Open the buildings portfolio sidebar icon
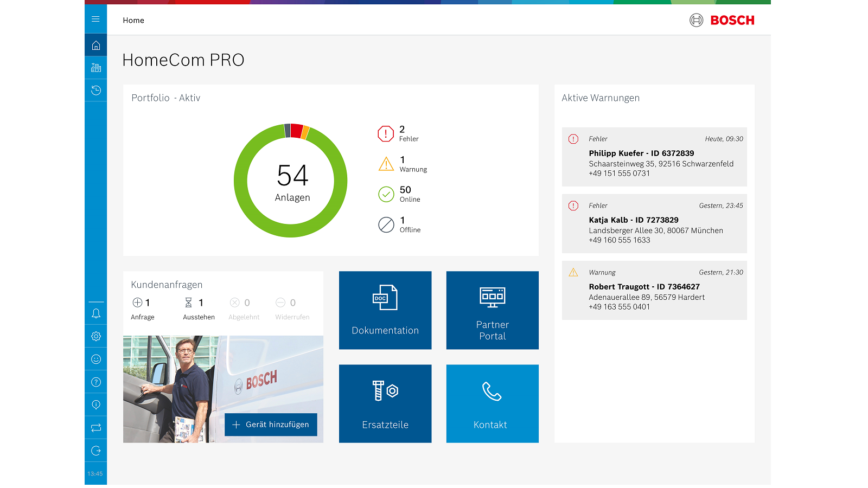Image resolution: width=868 pixels, height=488 pixels. [95, 68]
